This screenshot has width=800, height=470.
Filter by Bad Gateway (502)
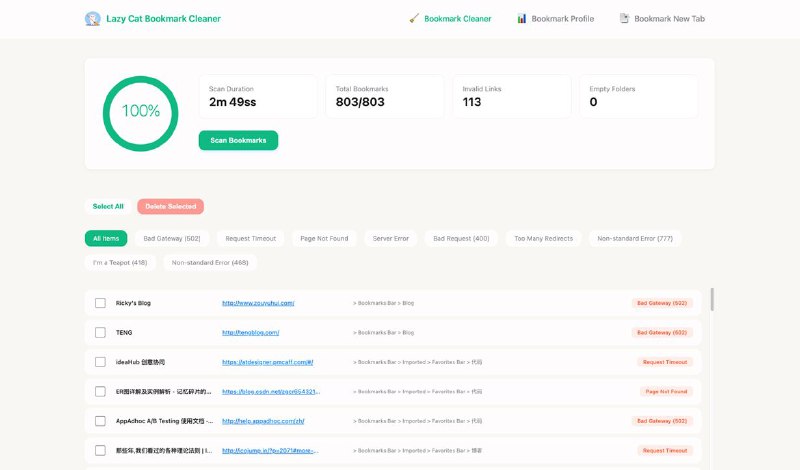point(172,238)
